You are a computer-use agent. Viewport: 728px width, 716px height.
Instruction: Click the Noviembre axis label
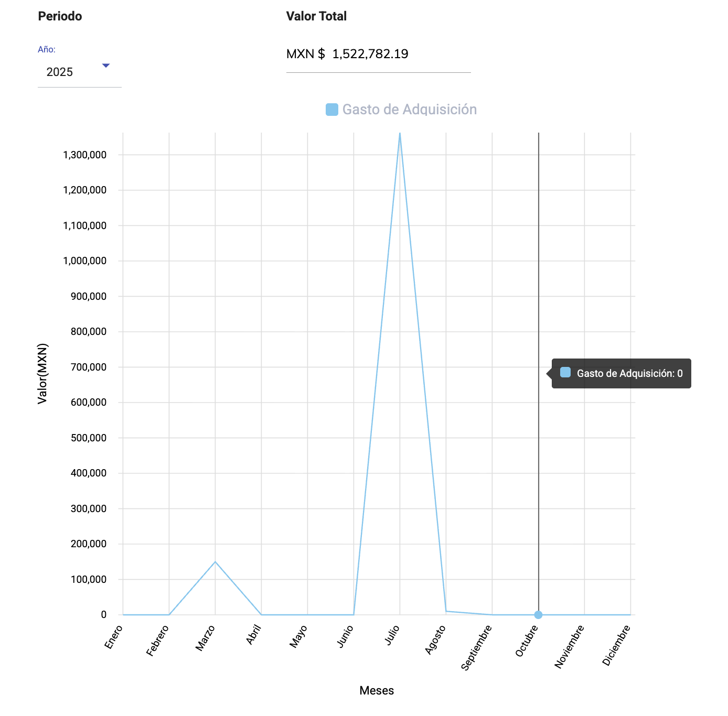click(x=569, y=646)
